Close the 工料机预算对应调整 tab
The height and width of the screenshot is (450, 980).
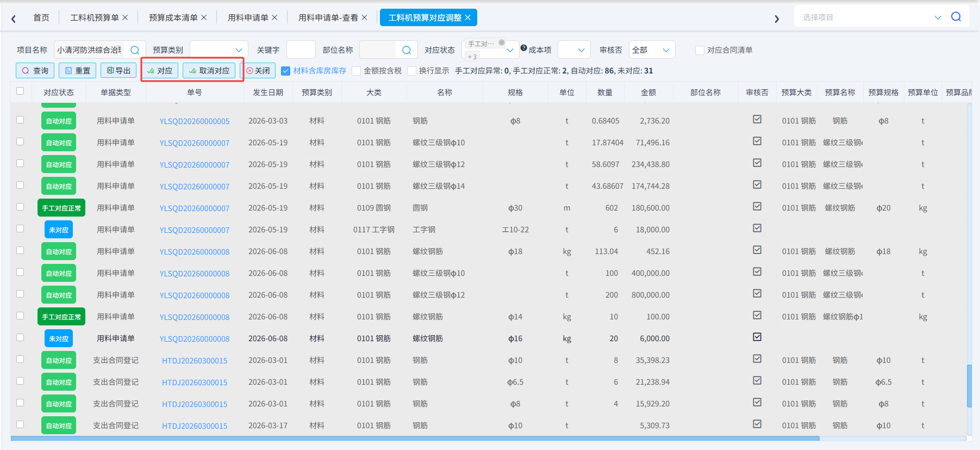point(467,17)
